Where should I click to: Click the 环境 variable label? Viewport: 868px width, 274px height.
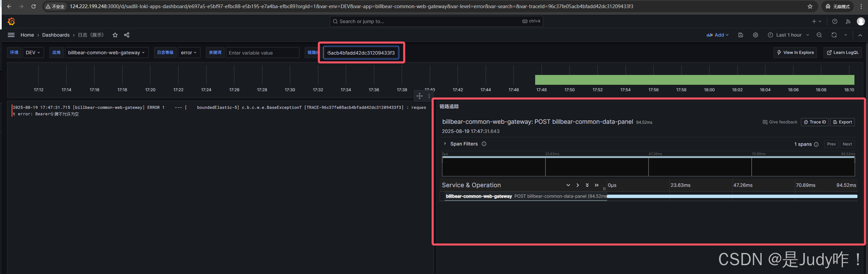click(14, 53)
